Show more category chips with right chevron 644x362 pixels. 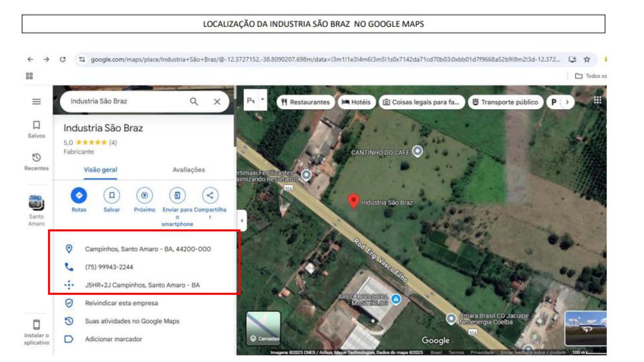pyautogui.click(x=567, y=102)
